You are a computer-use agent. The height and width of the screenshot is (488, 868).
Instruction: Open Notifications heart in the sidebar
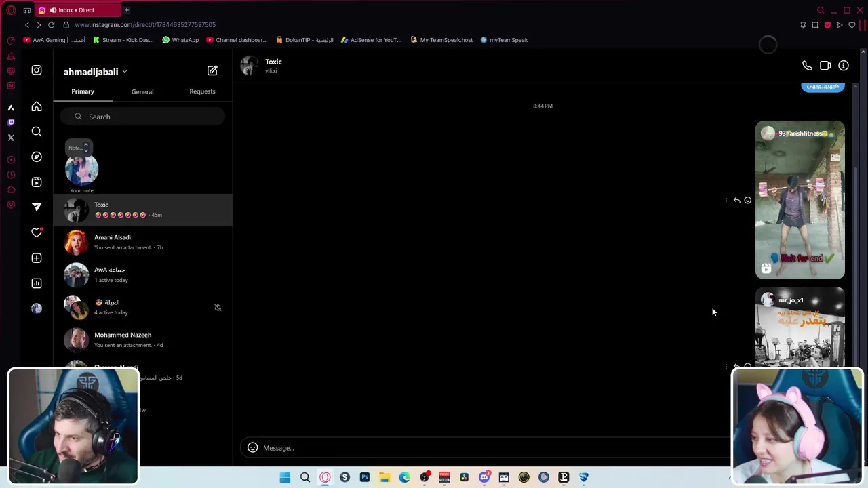37,232
